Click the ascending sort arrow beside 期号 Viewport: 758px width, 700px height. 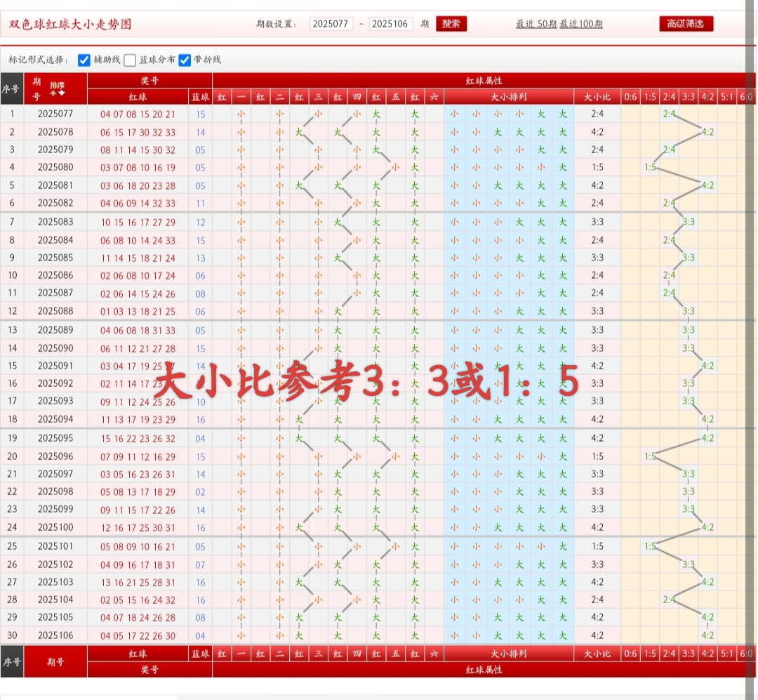click(x=53, y=93)
